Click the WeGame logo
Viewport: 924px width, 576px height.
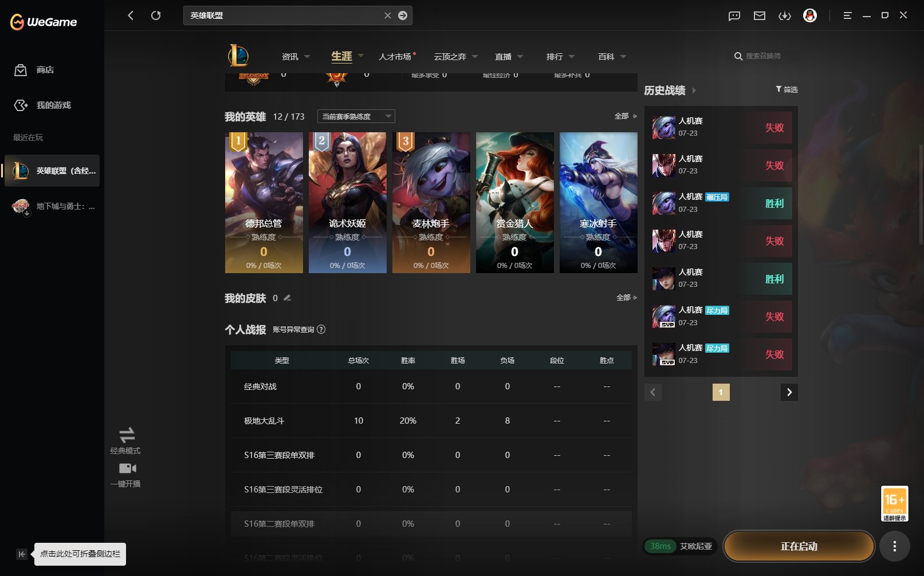44,22
